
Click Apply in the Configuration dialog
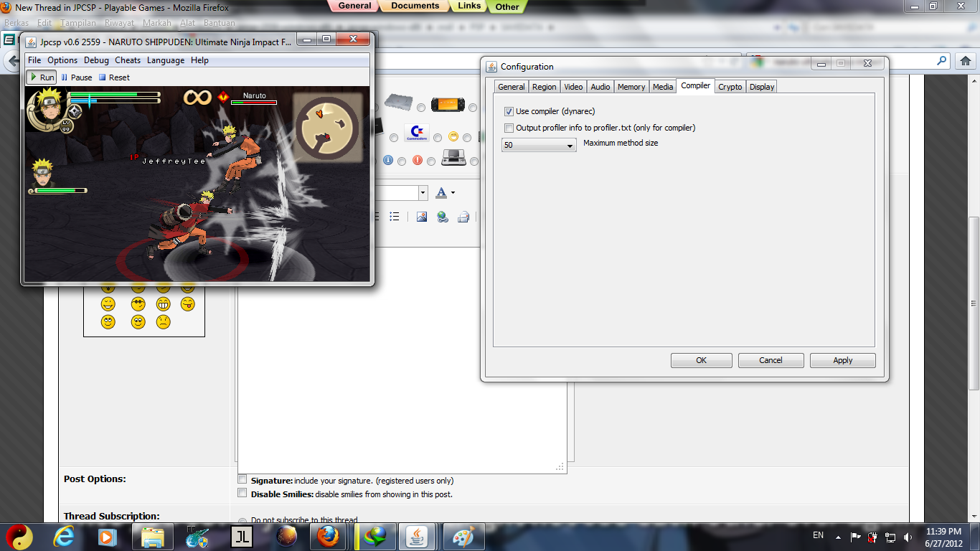[x=843, y=360]
